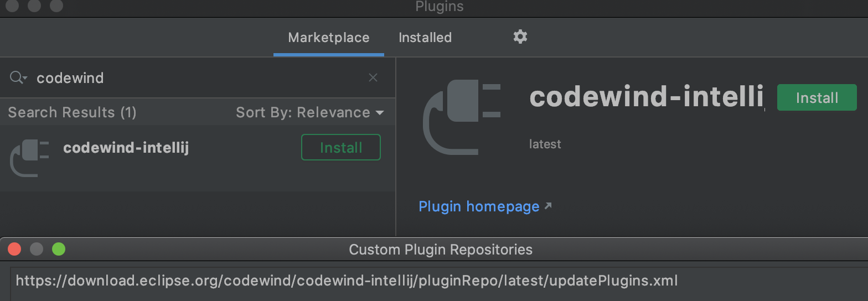Zoom the Custom Plugin Repositories window with green button
868x301 pixels.
click(59, 249)
